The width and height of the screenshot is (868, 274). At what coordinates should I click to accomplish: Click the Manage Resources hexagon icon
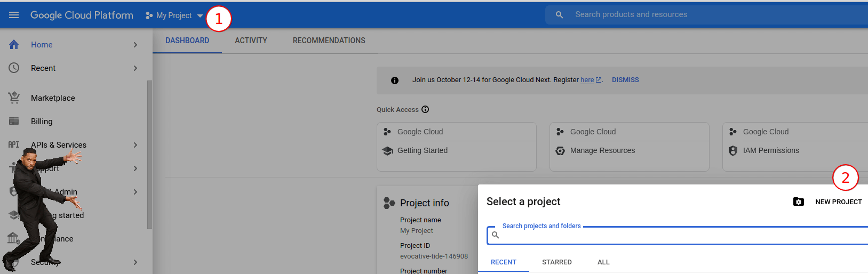(560, 151)
